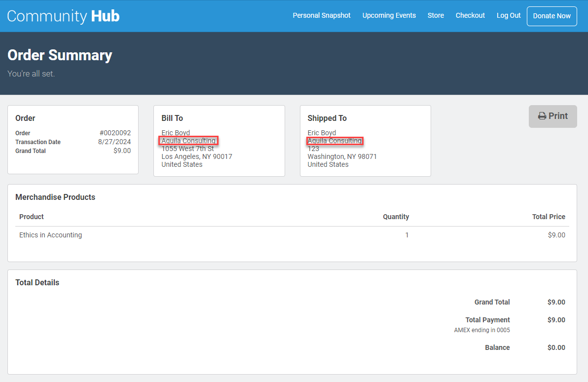Select the Ethics in Accounting product name
The height and width of the screenshot is (382, 588).
pyautogui.click(x=50, y=235)
